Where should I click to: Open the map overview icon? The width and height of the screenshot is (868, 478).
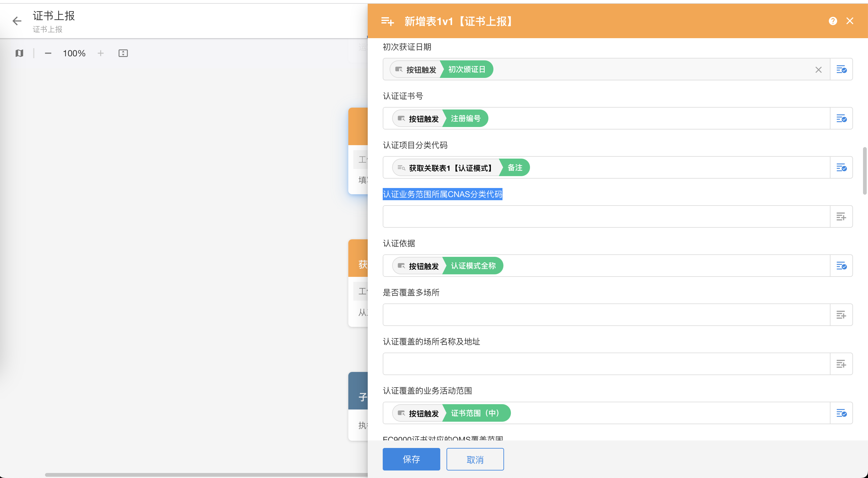coord(19,53)
